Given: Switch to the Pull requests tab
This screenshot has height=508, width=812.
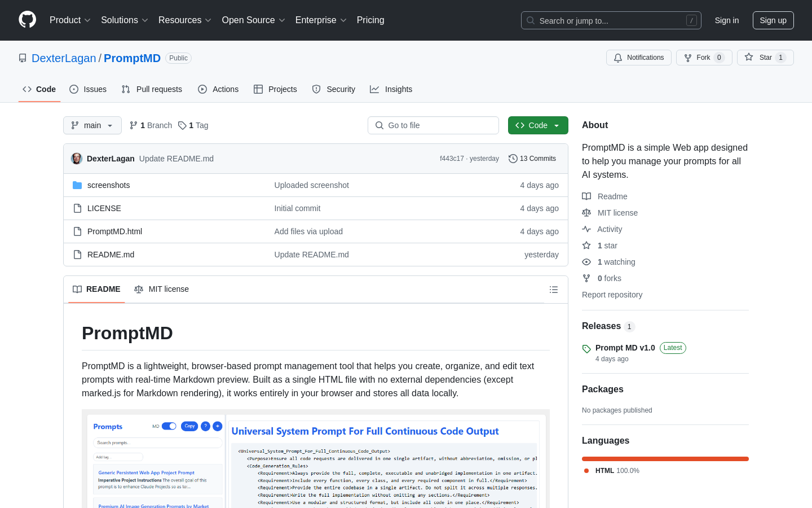Looking at the screenshot, I should coord(152,89).
